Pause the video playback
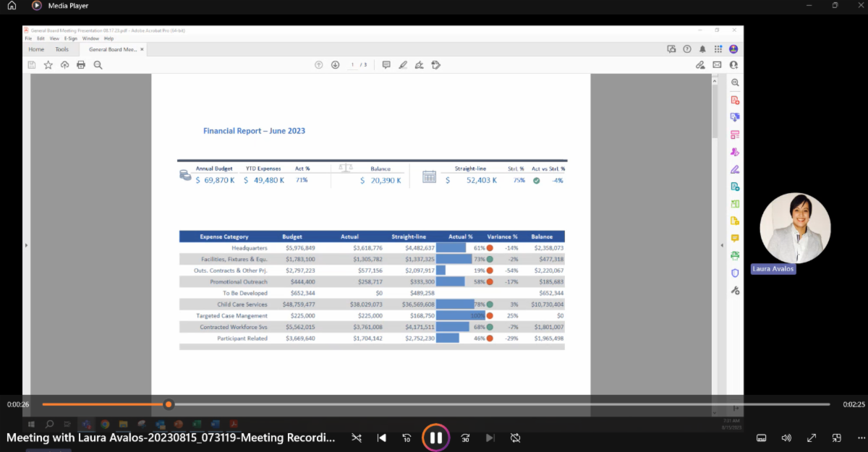The image size is (868, 452). coord(436,438)
